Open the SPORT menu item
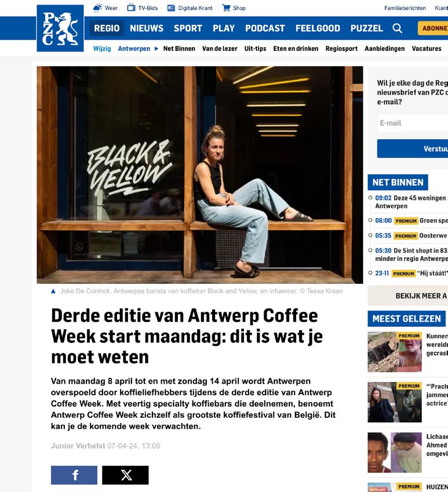Image resolution: width=448 pixels, height=492 pixels. [x=188, y=28]
